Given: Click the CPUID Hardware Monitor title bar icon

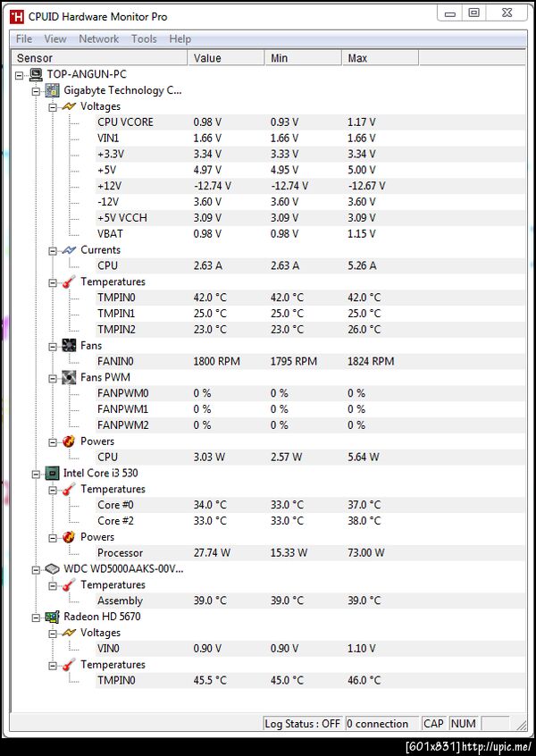Looking at the screenshot, I should click(x=17, y=17).
